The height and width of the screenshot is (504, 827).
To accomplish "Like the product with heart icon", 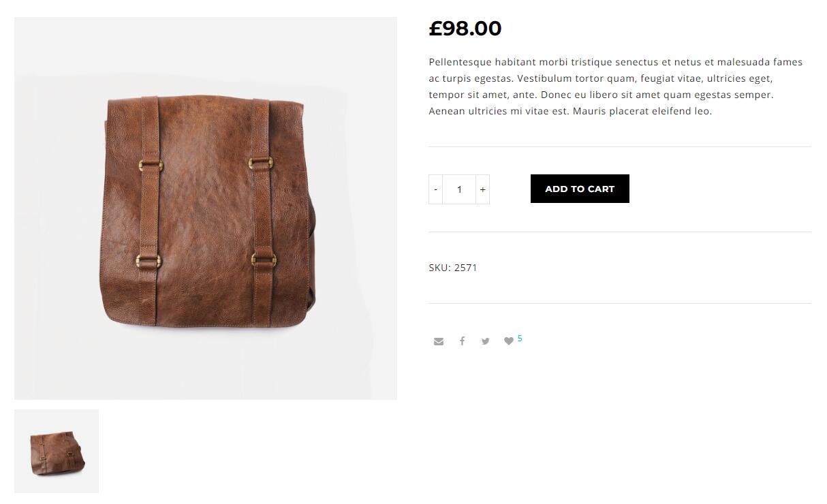I will (508, 341).
